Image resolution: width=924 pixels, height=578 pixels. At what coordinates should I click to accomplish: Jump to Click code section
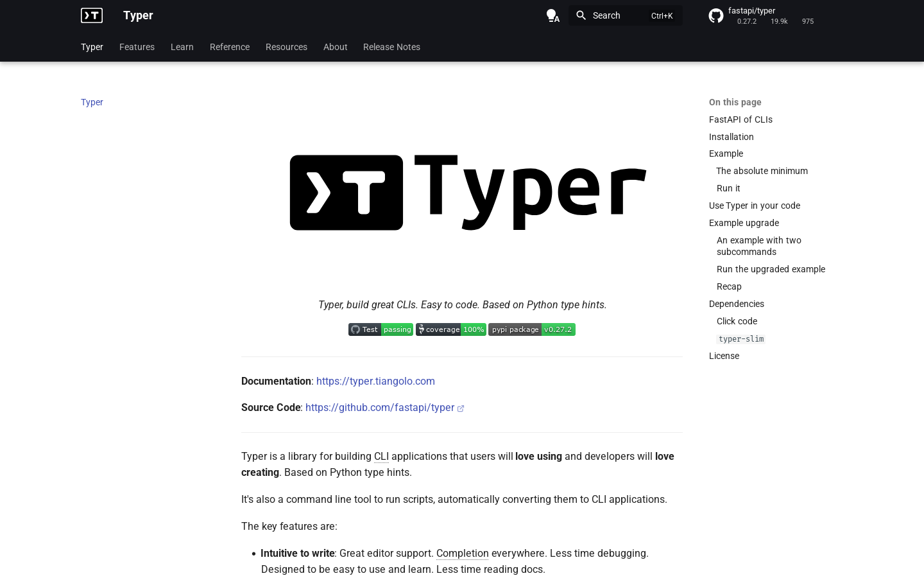737,321
